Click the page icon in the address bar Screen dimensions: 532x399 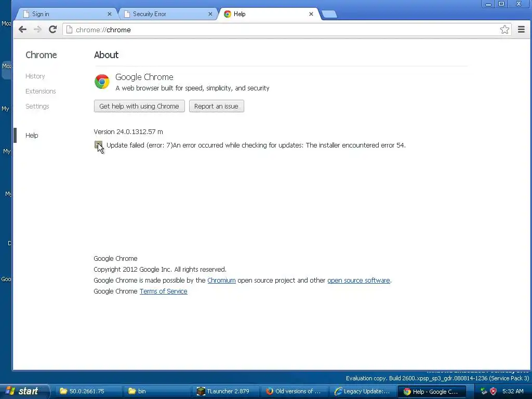(x=69, y=30)
